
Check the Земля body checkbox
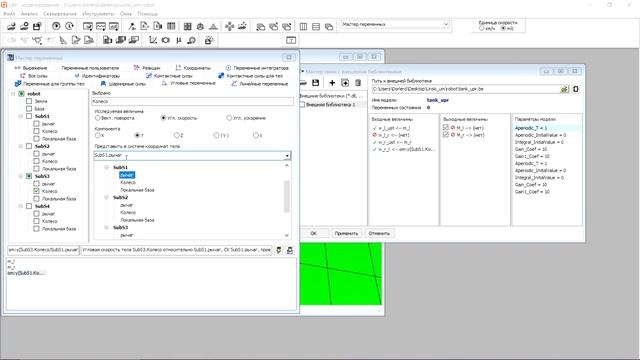pyautogui.click(x=29, y=101)
